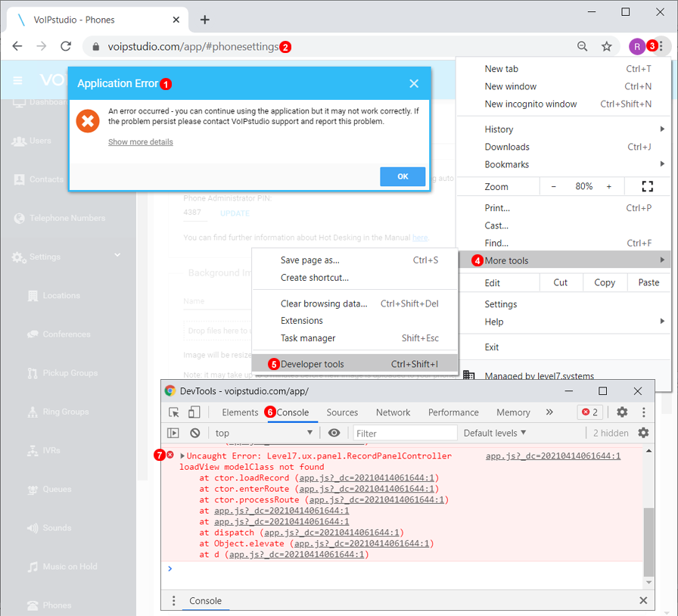Screen dimensions: 678x616
Task: Toggle live expression eye icon
Action: [334, 433]
